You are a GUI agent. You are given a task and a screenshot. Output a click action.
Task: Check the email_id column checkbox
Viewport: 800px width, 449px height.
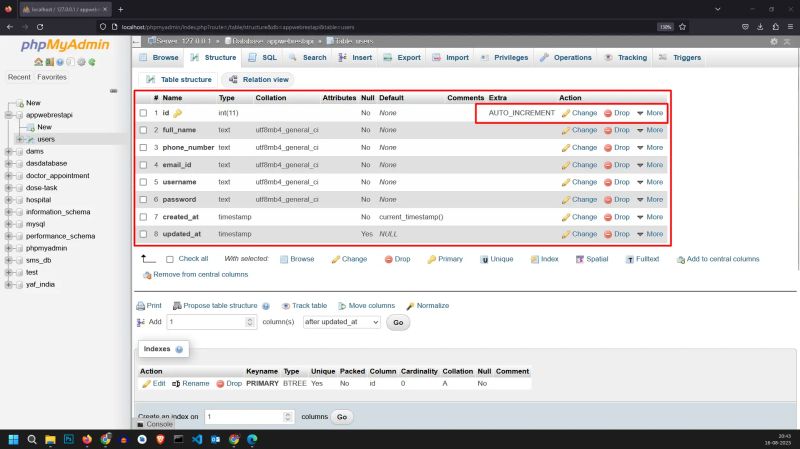coord(143,165)
